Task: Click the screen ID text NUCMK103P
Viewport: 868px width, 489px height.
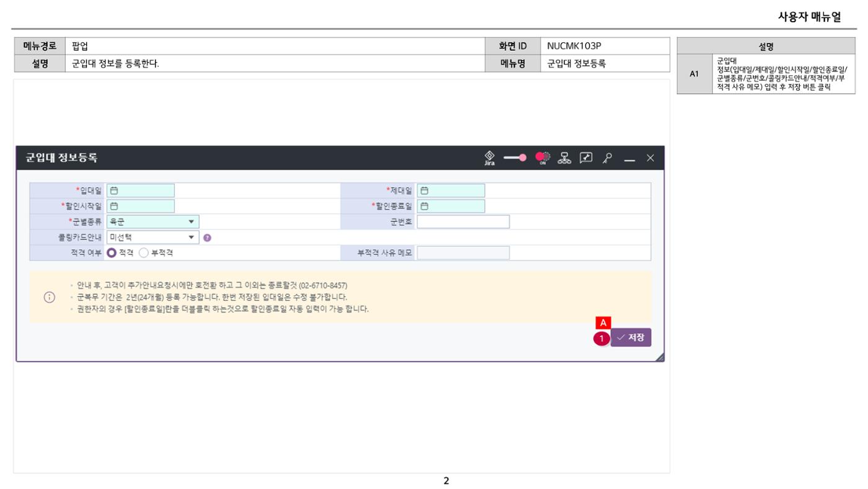Action: tap(574, 46)
